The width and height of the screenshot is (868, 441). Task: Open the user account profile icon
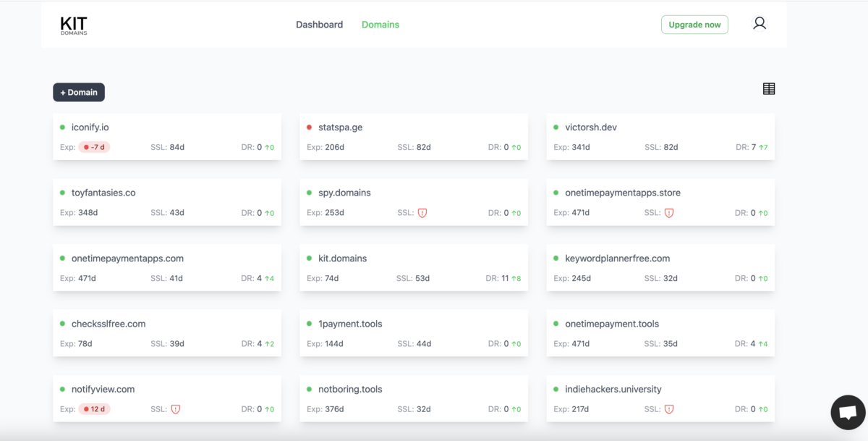click(759, 24)
